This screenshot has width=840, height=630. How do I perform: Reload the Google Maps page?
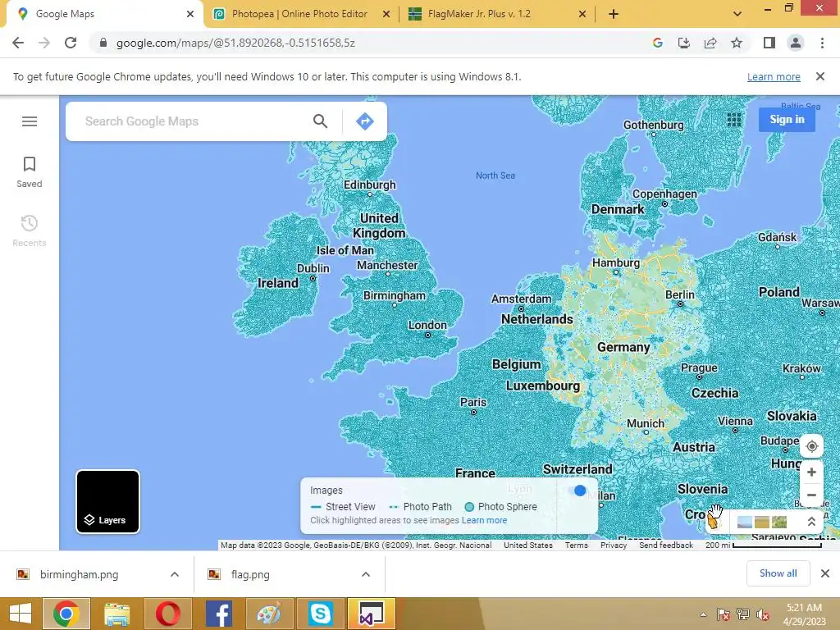[71, 43]
